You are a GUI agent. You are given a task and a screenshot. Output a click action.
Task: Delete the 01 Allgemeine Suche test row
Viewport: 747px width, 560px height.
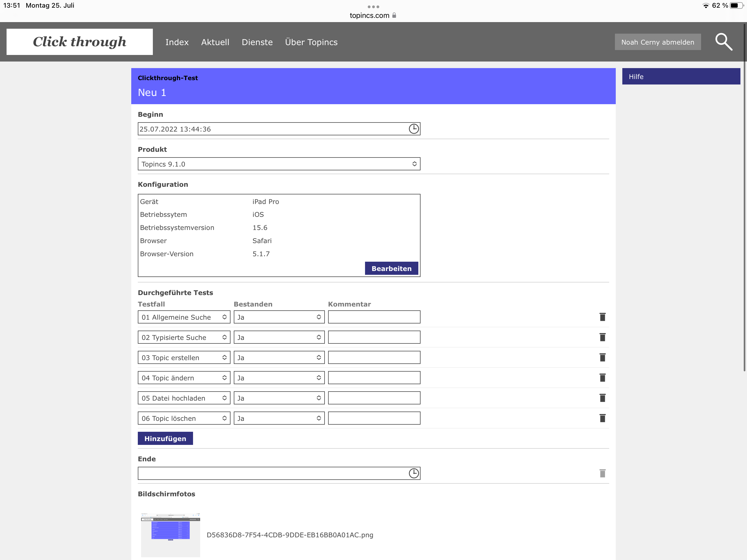pos(602,317)
